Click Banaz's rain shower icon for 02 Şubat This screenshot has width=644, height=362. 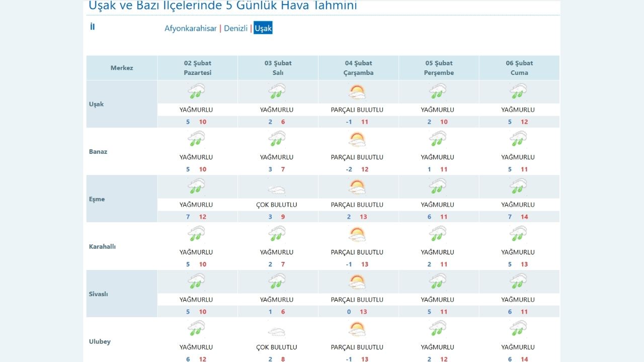tap(196, 138)
